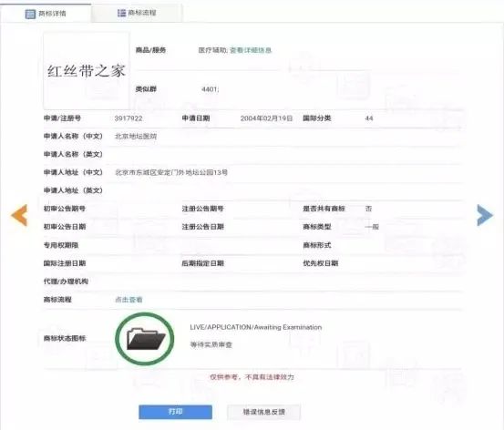Click the 商标详情 tab list icon
Screen dimensions: 504x430
[x=30, y=14]
